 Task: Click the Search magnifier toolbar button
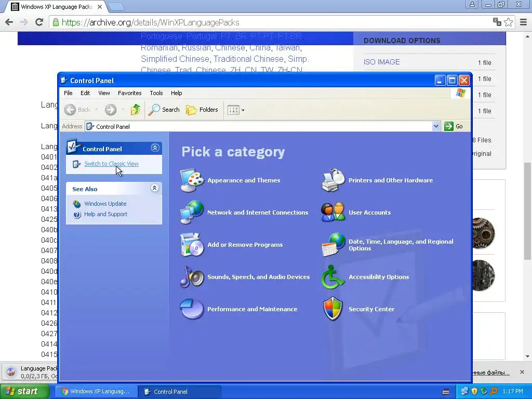164,110
